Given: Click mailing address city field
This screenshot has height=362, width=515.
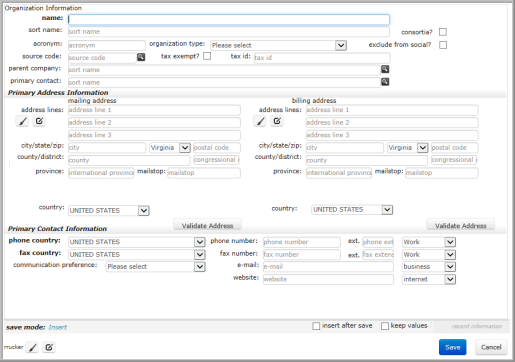Looking at the screenshot, I should pyautogui.click(x=107, y=148).
